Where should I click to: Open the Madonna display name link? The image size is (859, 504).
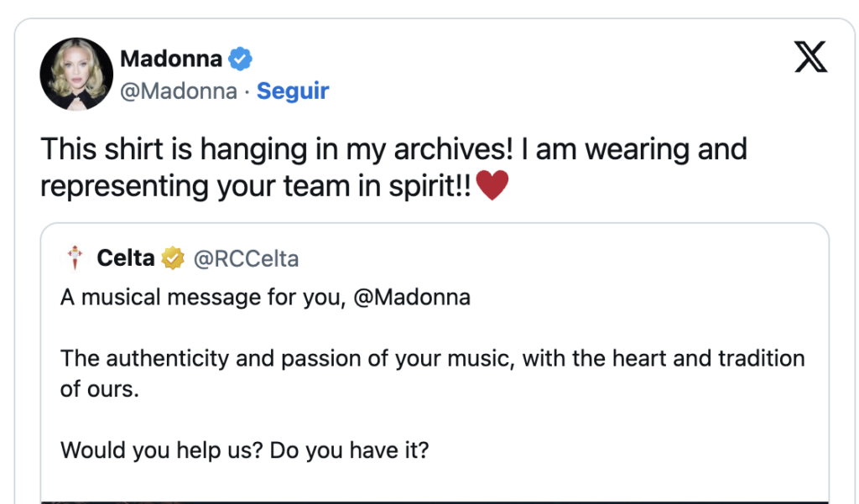171,60
